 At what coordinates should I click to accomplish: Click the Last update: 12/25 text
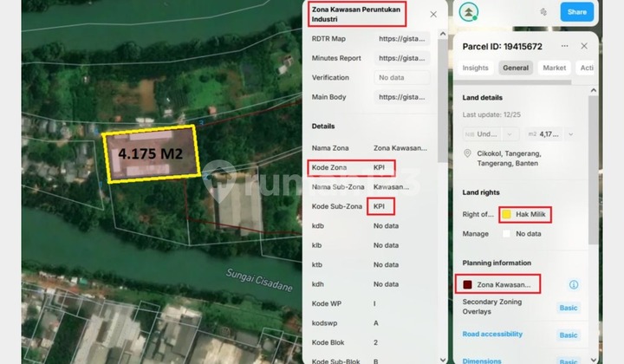[491, 114]
